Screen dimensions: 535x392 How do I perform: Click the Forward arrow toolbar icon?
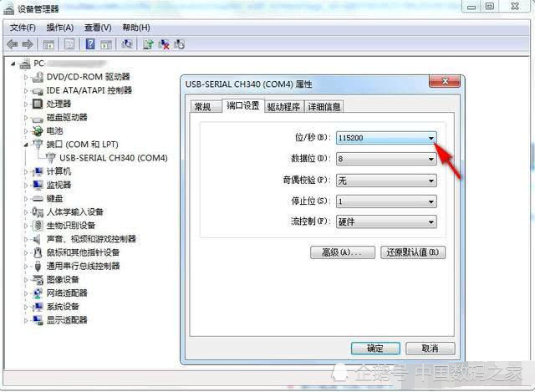coord(28,44)
